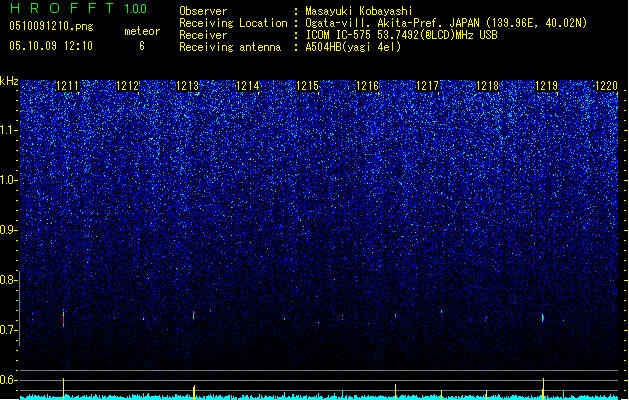Click the 0.8 kHz axis label

[x=9, y=280]
